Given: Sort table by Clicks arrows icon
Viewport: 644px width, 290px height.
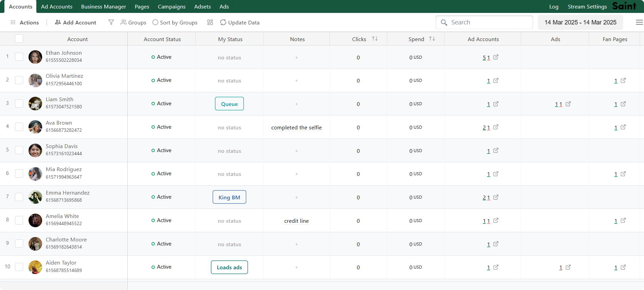Looking at the screenshot, I should [375, 39].
